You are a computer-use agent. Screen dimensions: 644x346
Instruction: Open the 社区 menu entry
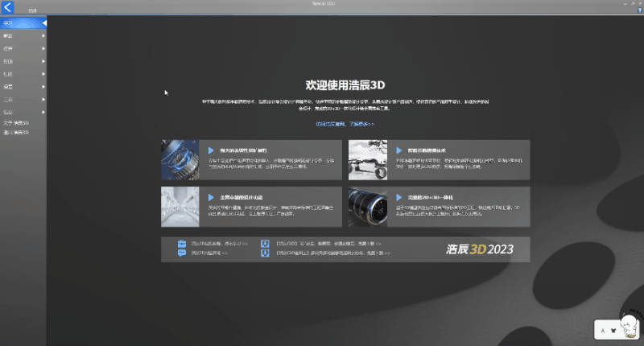[23, 74]
